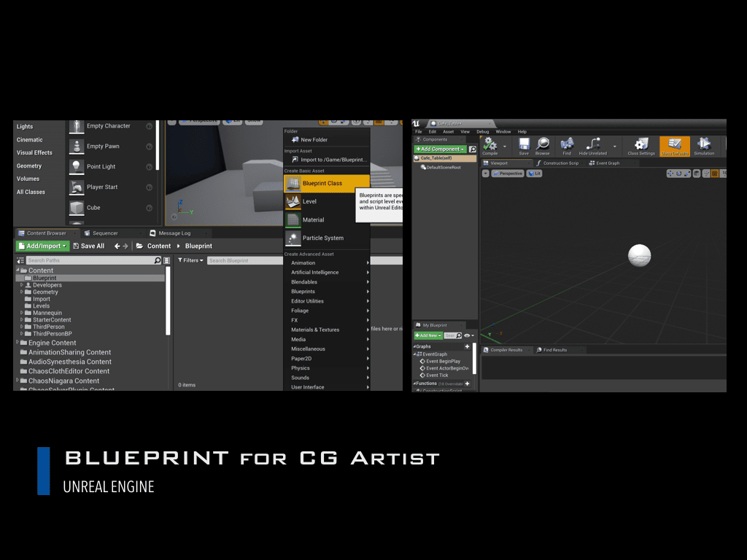Toggle surface snapping icon in viewport
The height and width of the screenshot is (560, 747).
pyautogui.click(x=706, y=174)
